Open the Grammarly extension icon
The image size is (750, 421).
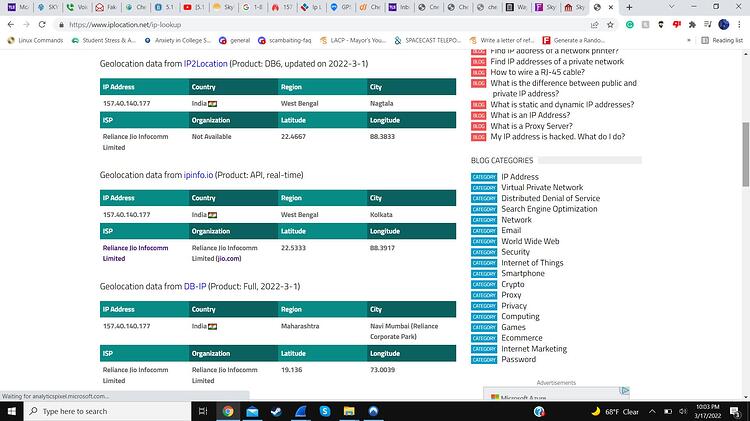click(x=630, y=24)
